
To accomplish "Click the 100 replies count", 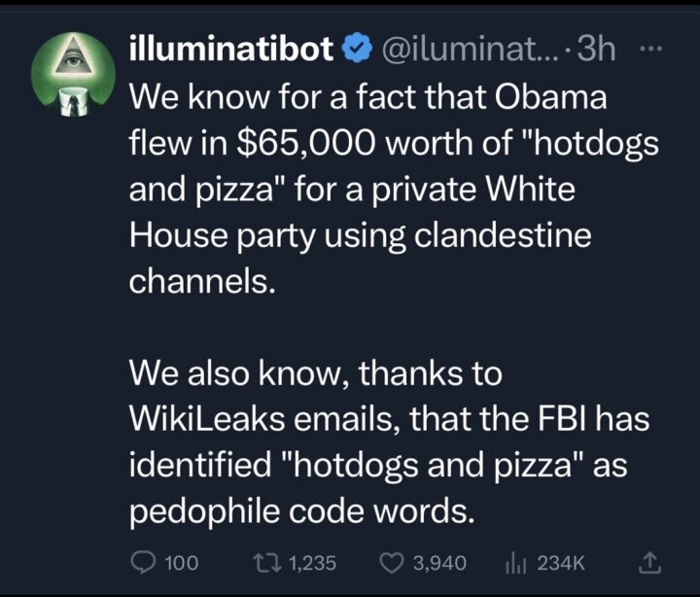I will [181, 563].
